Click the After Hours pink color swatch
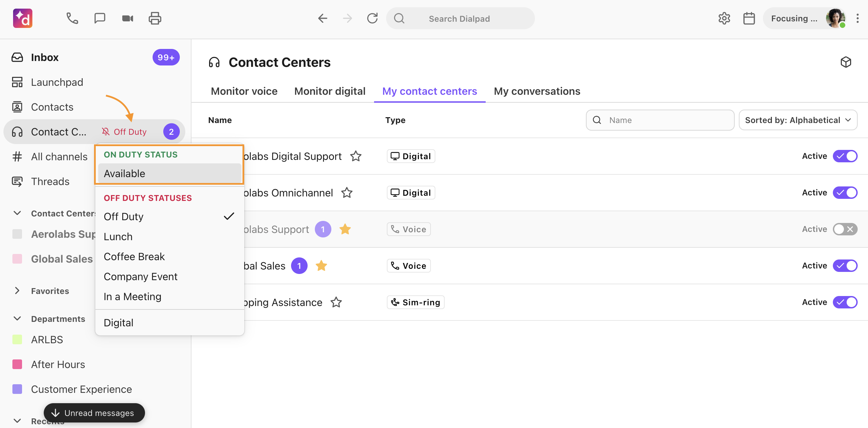Viewport: 868px width, 428px height. (17, 364)
